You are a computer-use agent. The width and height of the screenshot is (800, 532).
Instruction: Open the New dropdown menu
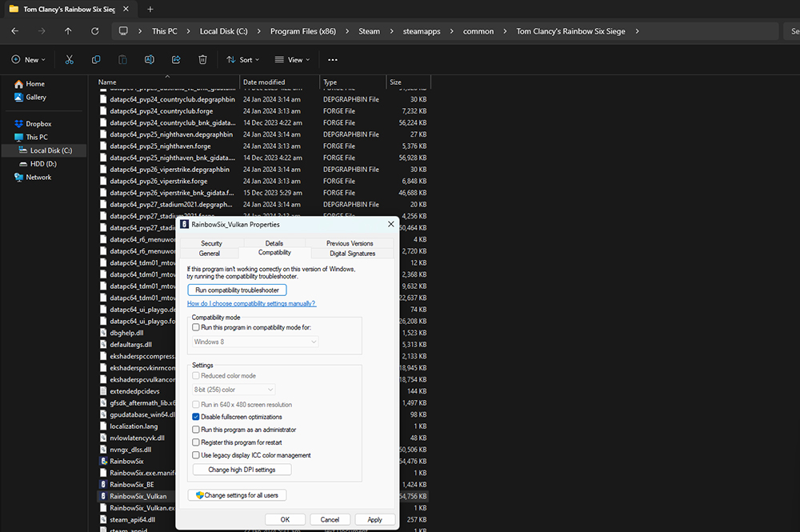[29, 60]
